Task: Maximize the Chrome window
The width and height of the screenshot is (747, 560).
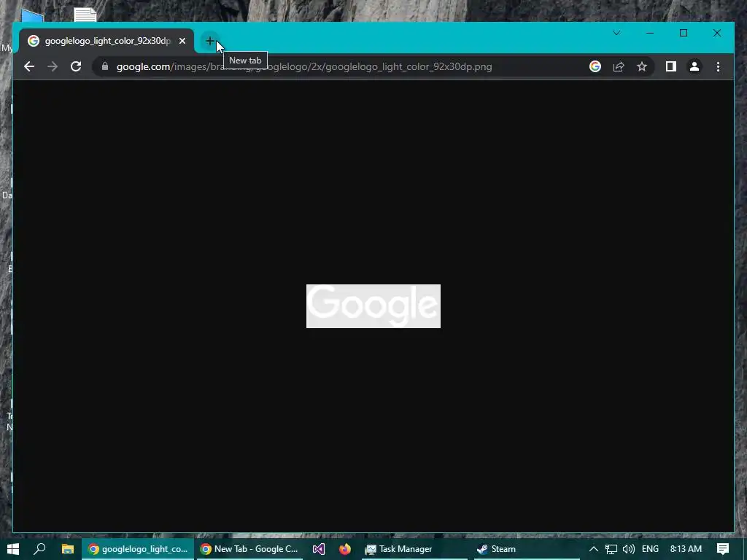Action: (x=683, y=33)
